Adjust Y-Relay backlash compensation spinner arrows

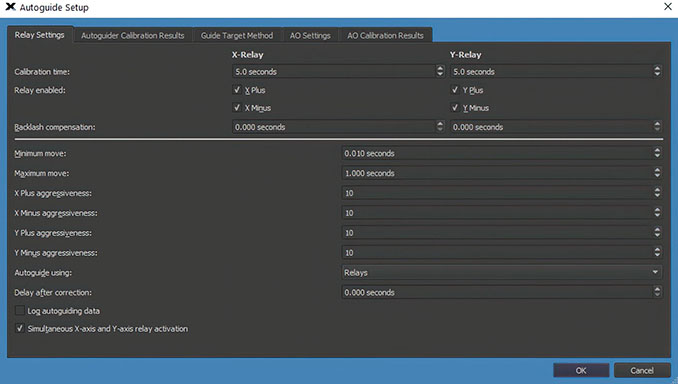pos(657,126)
